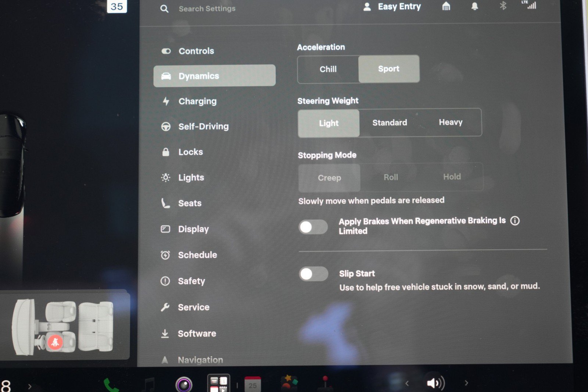Show info about regenerative braking option
The width and height of the screenshot is (588, 392).
(515, 221)
